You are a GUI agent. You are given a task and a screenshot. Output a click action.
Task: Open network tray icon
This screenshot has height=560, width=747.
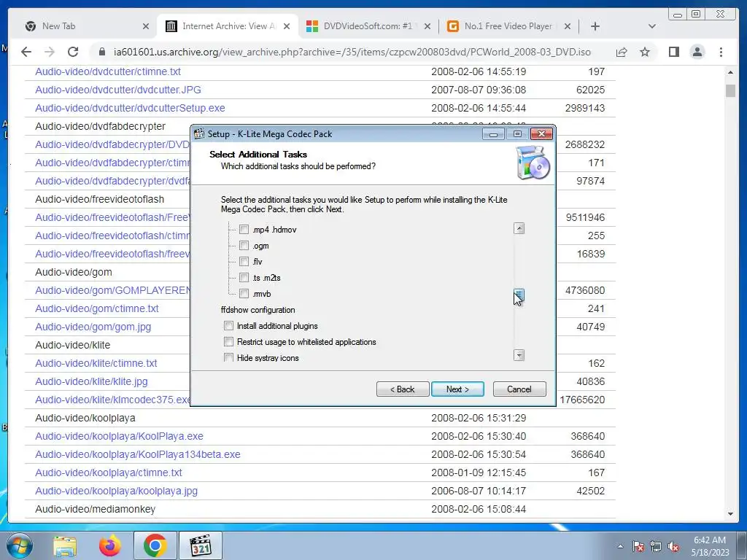pyautogui.click(x=656, y=546)
